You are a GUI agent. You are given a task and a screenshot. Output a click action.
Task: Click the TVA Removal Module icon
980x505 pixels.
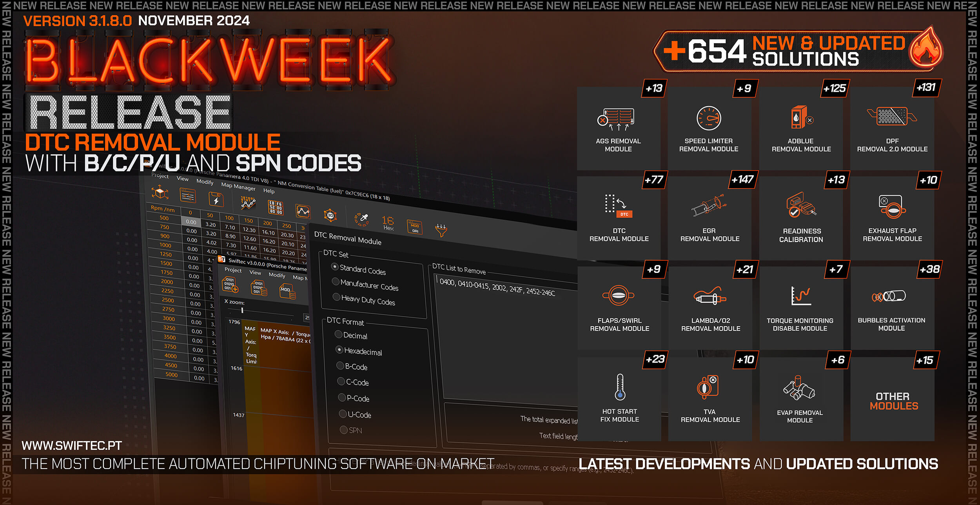708,387
